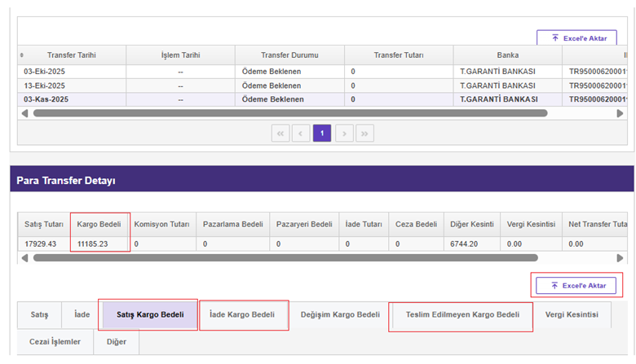Click the first page pagination arrow
This screenshot has height=364, width=636.
tap(280, 134)
